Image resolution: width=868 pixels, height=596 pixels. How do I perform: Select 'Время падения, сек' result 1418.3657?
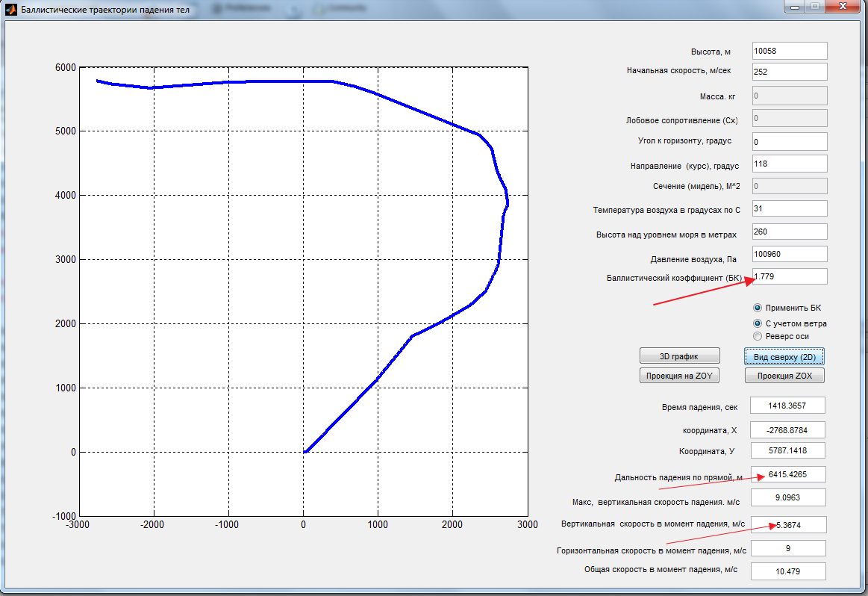[787, 406]
